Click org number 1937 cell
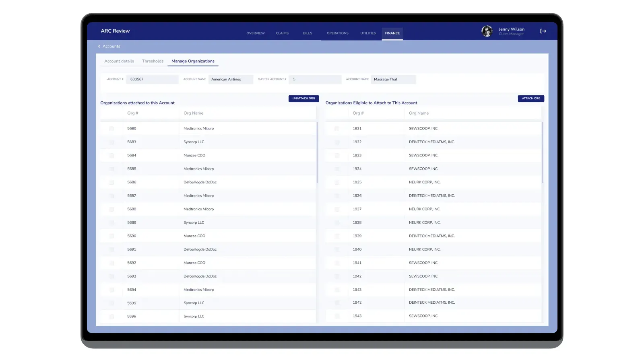This screenshot has height=362, width=644. coord(357,209)
